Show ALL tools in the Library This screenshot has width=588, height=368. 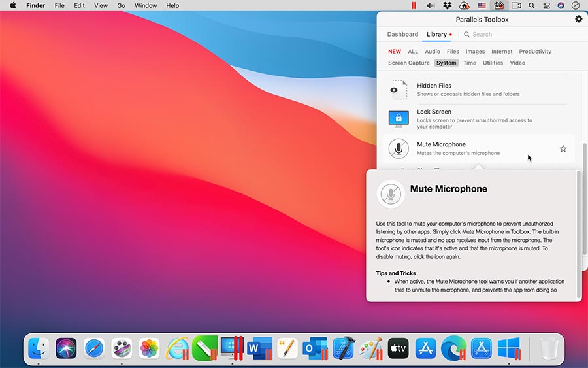(413, 51)
